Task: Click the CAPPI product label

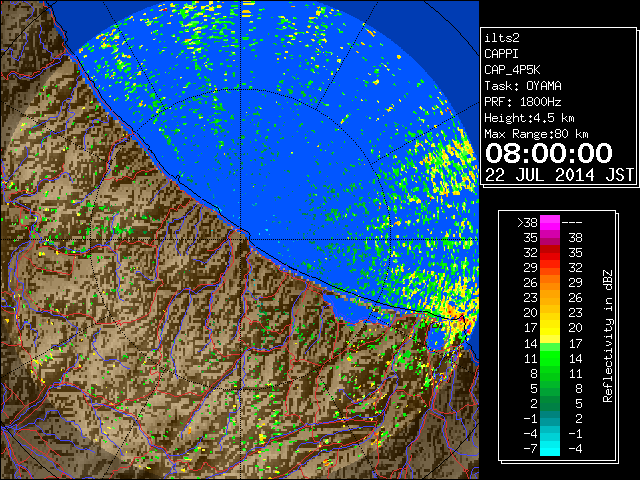Action: [501, 54]
